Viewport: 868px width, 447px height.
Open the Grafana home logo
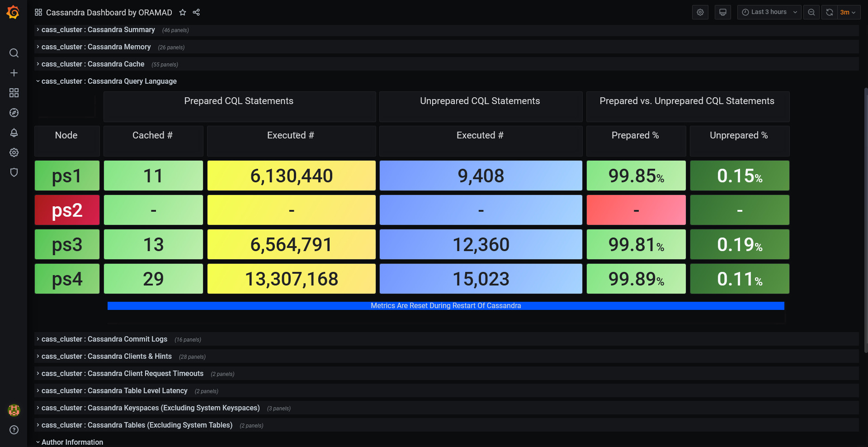point(13,12)
